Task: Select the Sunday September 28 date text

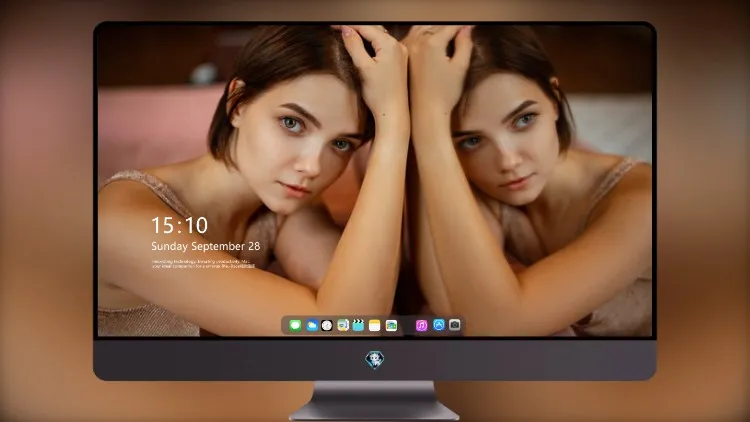Action: click(206, 246)
